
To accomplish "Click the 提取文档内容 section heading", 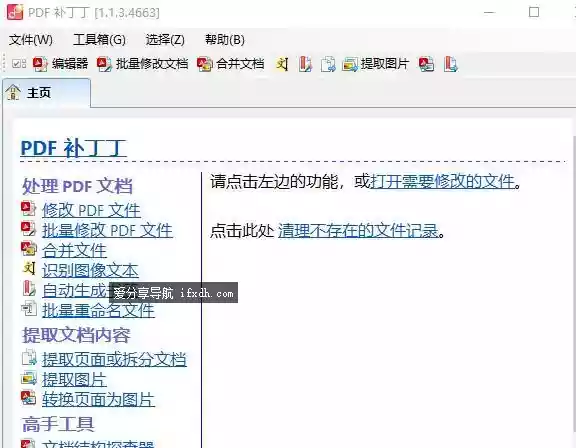I will 76,335.
